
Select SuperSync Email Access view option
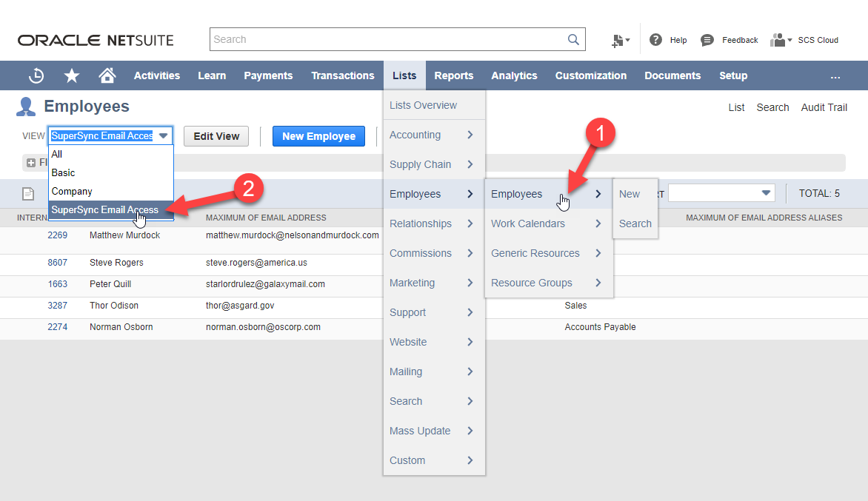click(111, 209)
